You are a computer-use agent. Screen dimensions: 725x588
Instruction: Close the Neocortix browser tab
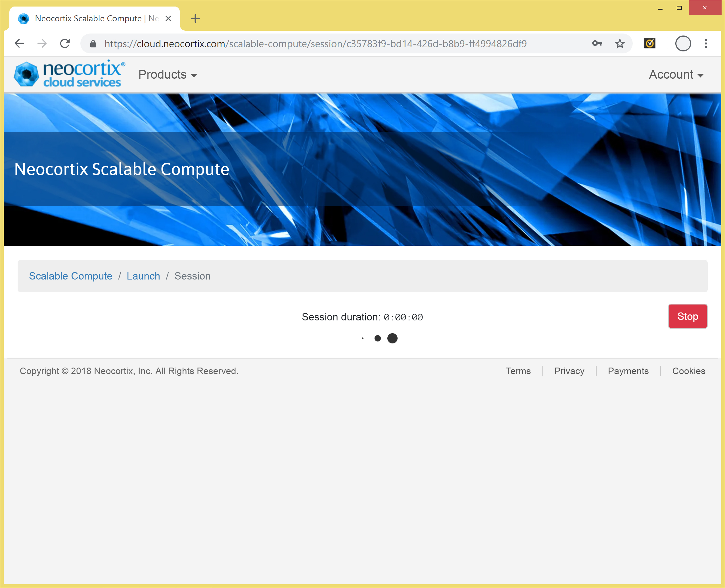[x=168, y=19]
